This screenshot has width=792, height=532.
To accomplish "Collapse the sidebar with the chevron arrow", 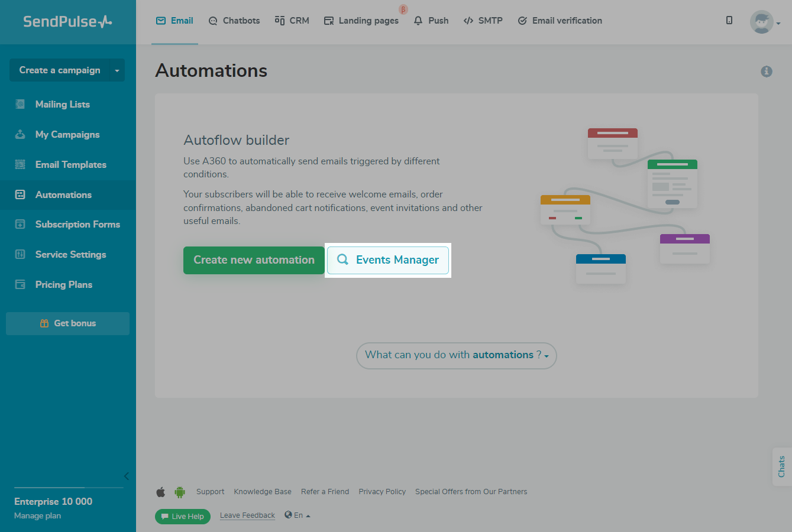I will tap(126, 476).
